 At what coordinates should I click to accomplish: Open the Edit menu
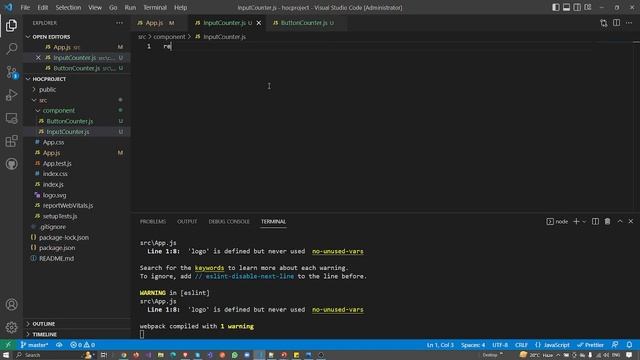click(x=42, y=7)
